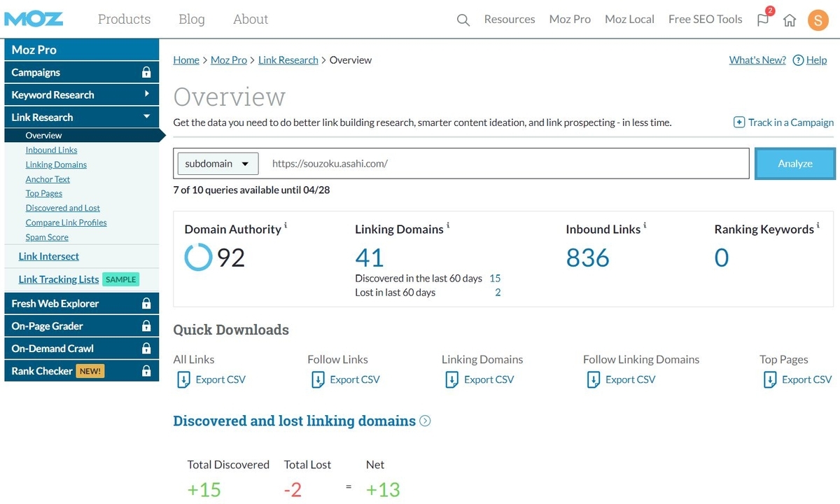Viewport: 840px width, 504px height.
Task: Click the Track in a Campaign plus icon
Action: pyautogui.click(x=739, y=122)
